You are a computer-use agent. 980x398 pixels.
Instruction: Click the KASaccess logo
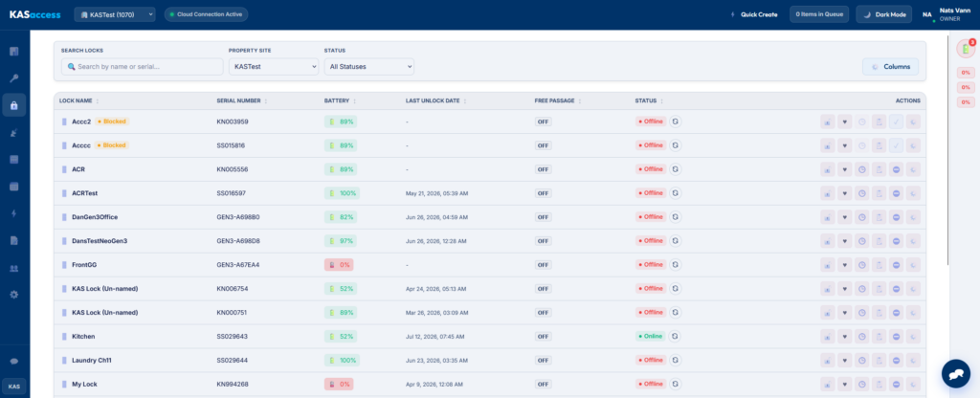click(x=35, y=14)
